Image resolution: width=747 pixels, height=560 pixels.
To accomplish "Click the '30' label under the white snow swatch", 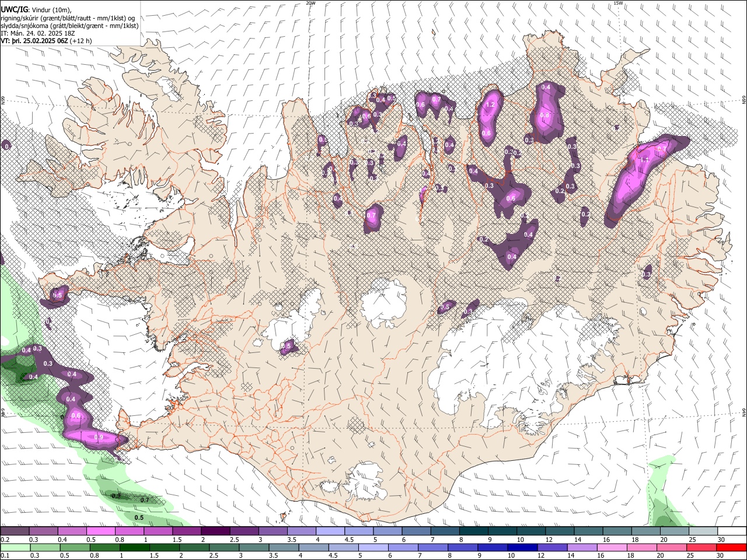I will coord(721,540).
